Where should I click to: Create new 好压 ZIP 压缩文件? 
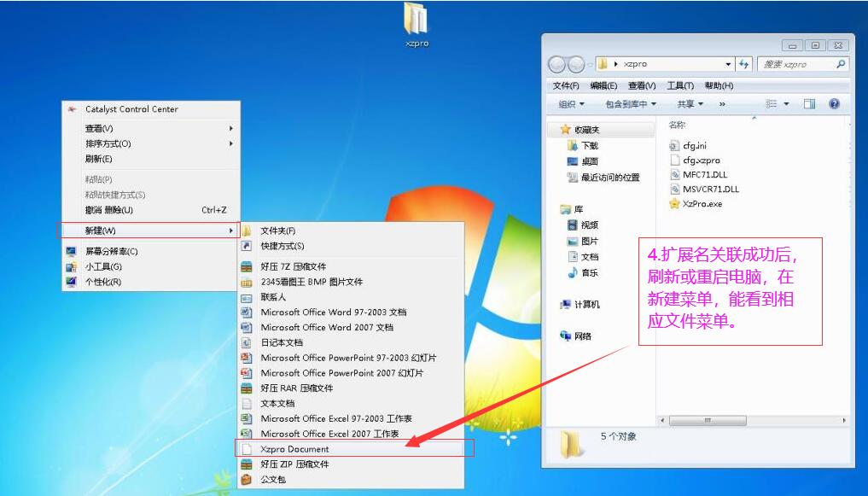click(x=351, y=464)
